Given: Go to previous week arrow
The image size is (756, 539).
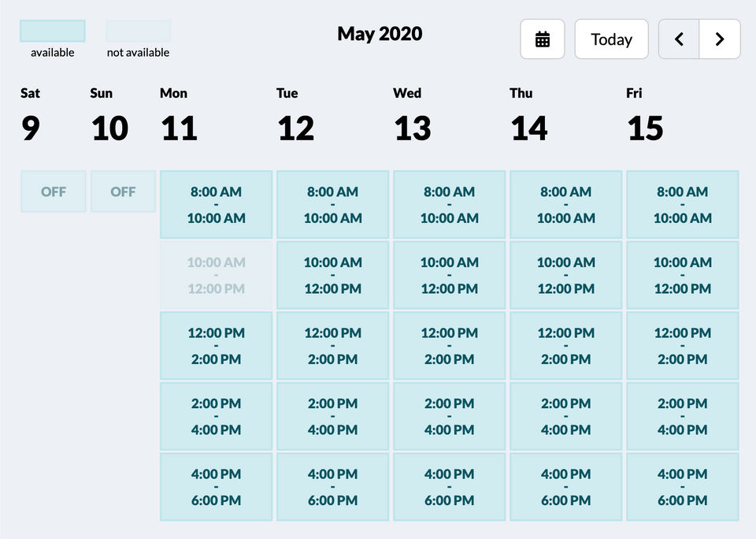Looking at the screenshot, I should tap(679, 39).
